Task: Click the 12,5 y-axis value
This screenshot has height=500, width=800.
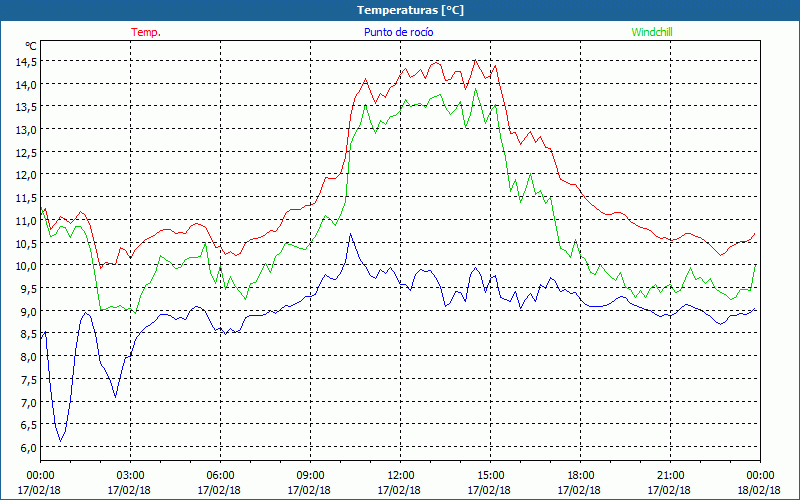Action: (x=27, y=153)
